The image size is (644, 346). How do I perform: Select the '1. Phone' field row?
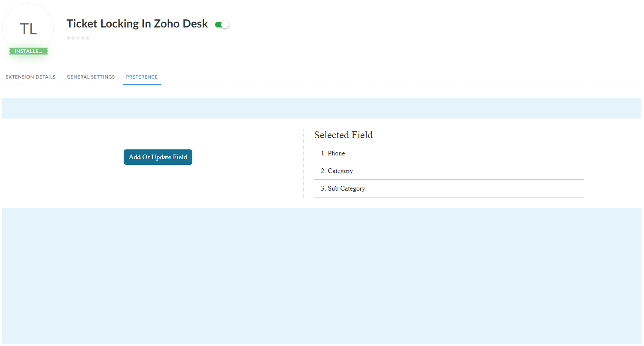click(449, 153)
